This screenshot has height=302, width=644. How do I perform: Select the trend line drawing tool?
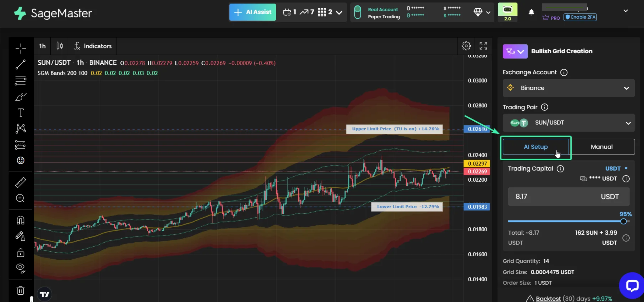[21, 64]
